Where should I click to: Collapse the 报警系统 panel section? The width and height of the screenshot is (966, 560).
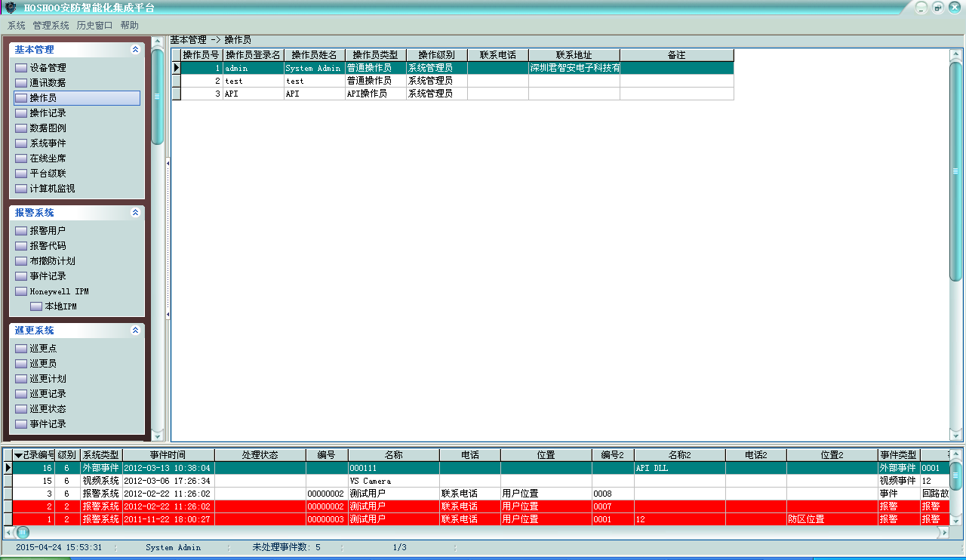point(135,213)
